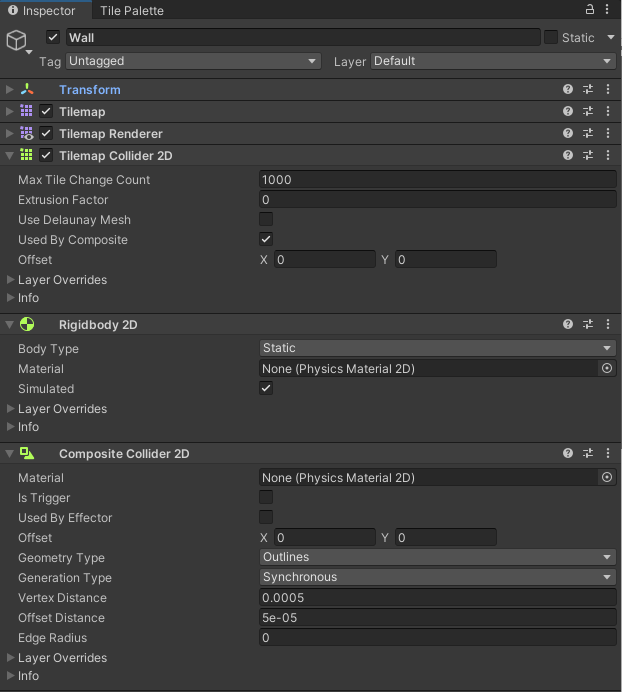Screen dimensions: 622x692
Task: Expand the Tilemap component foldout
Action: [9, 111]
